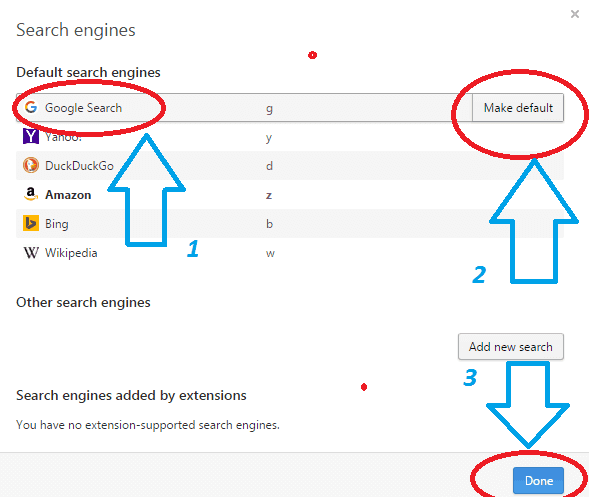Click the Bing logo icon
The width and height of the screenshot is (589, 497).
click(x=31, y=223)
